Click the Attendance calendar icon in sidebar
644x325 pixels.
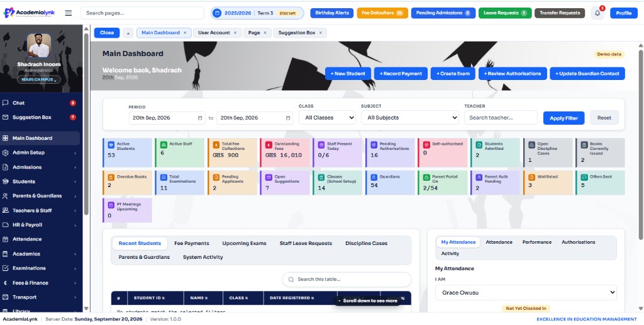point(5,239)
